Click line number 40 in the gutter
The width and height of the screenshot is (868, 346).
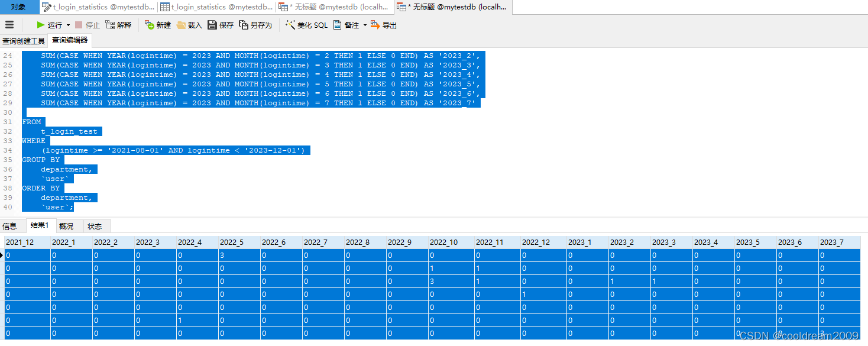pos(8,207)
